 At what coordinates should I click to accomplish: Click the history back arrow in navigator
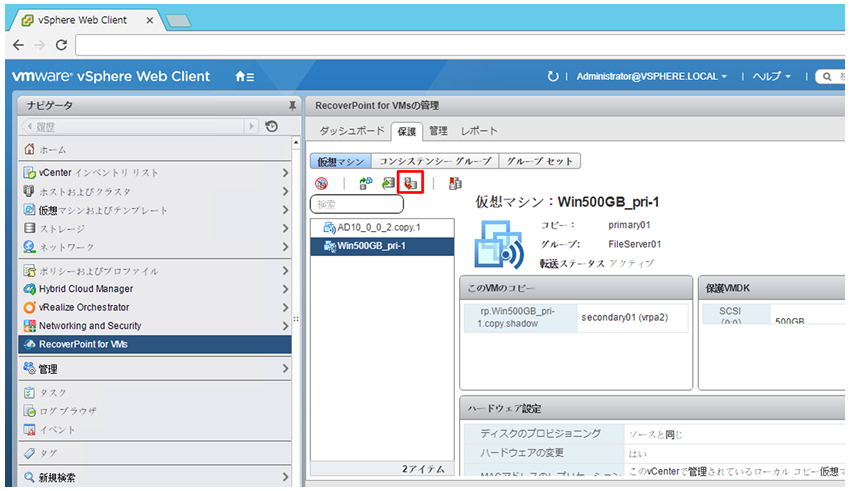click(29, 126)
